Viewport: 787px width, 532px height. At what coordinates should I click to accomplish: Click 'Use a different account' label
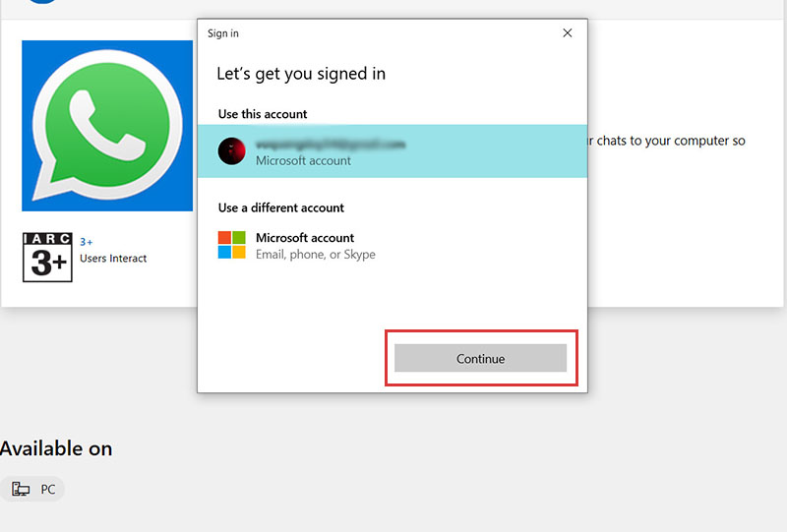click(x=281, y=207)
